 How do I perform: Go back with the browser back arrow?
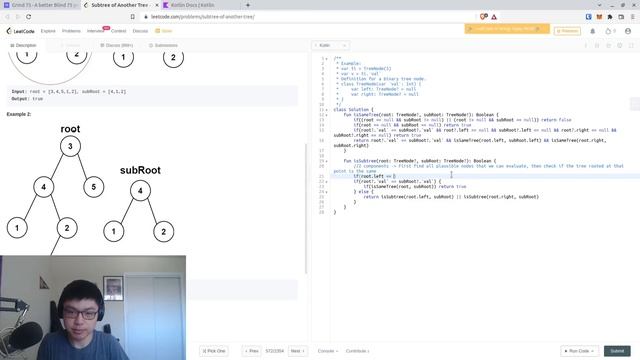[x=7, y=17]
